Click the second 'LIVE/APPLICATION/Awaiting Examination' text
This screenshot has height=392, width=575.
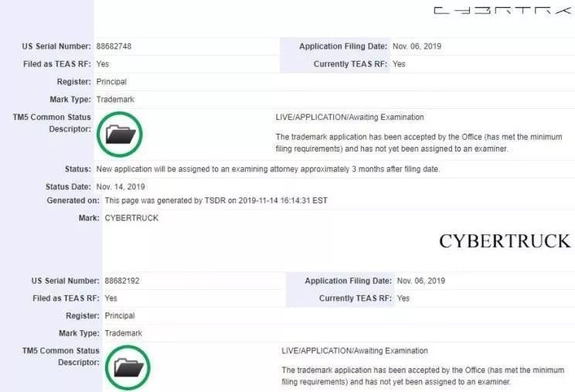355,350
